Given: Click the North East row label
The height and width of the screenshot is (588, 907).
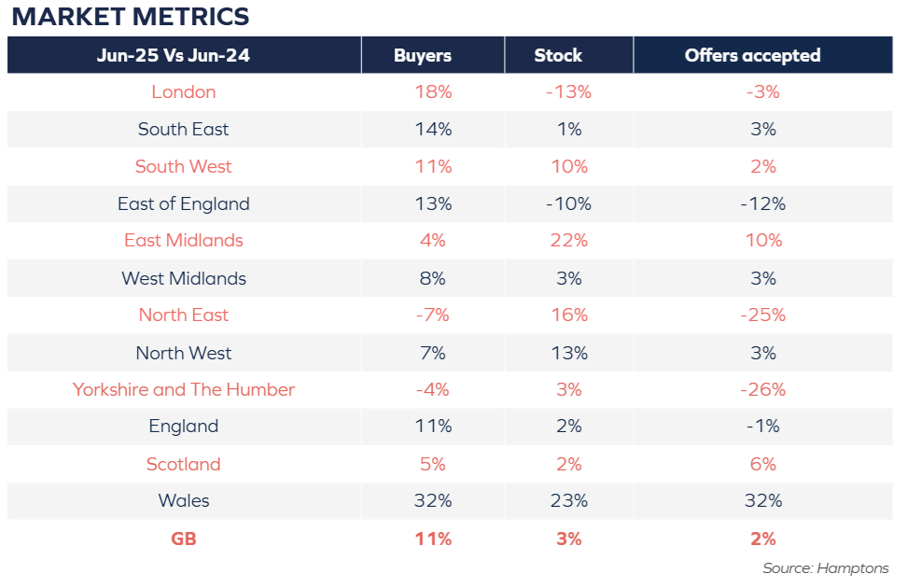Looking at the screenshot, I should click(184, 315).
